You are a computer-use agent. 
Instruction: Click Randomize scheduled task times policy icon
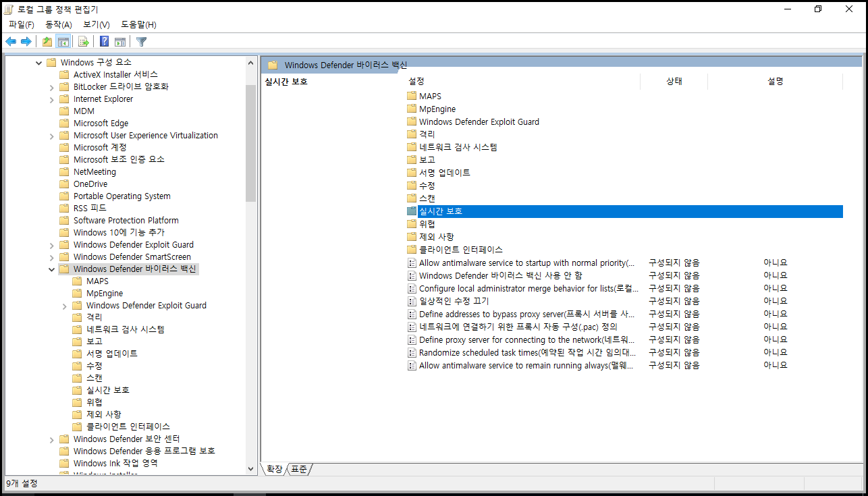click(412, 352)
